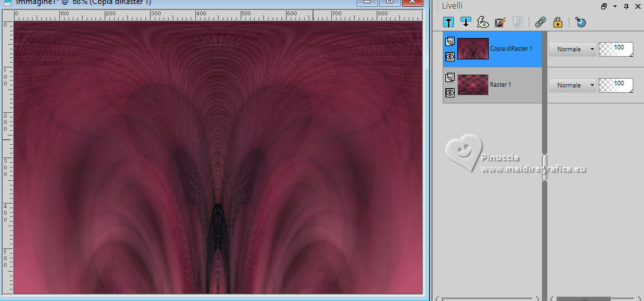Adjust opacity field of Copia diRaster 1
Screen dimensions: 644x301
615,49
